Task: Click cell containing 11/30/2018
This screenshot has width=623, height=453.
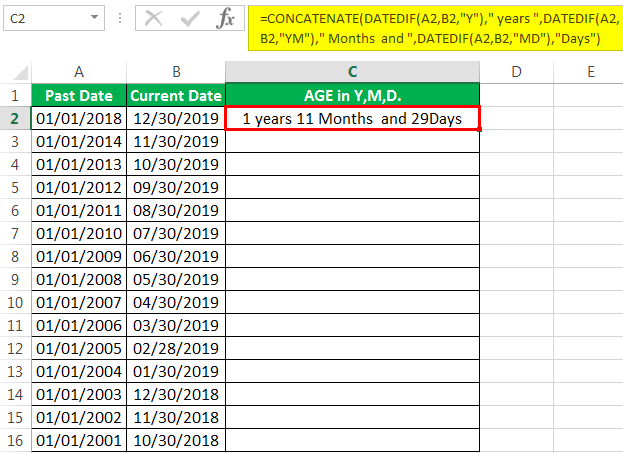Action: click(176, 418)
